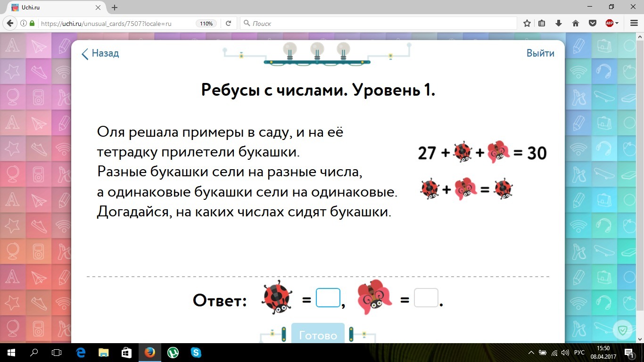644x362 pixels.
Task: Reload the page with refresh icon
Action: pyautogui.click(x=228, y=23)
